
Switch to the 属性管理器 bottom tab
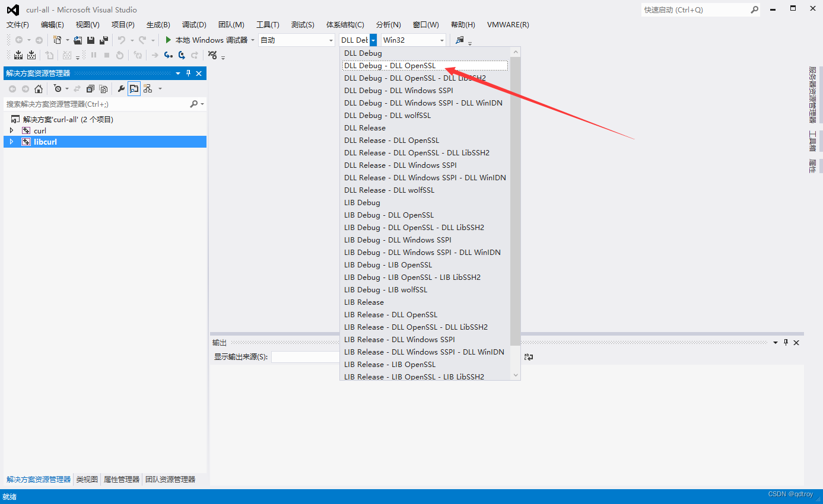point(122,479)
